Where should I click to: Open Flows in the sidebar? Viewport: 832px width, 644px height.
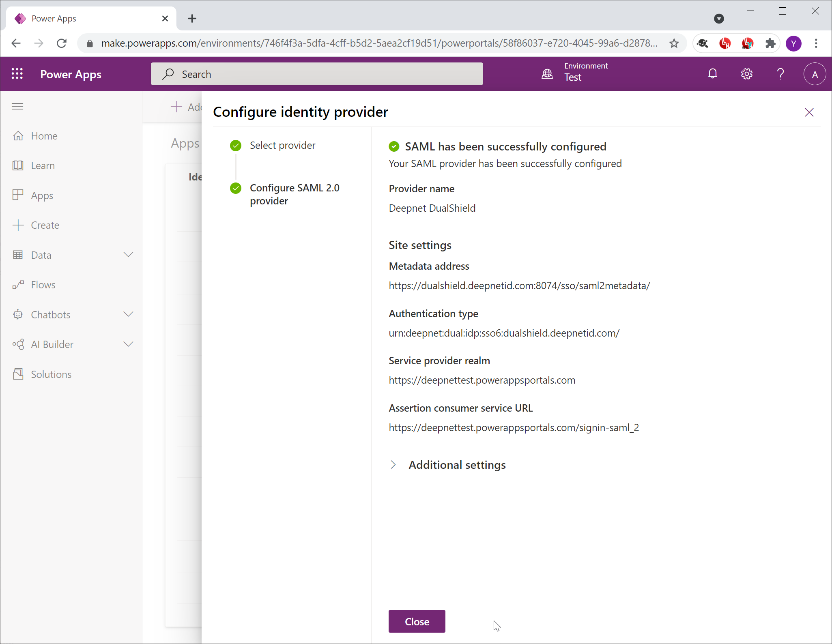(43, 285)
